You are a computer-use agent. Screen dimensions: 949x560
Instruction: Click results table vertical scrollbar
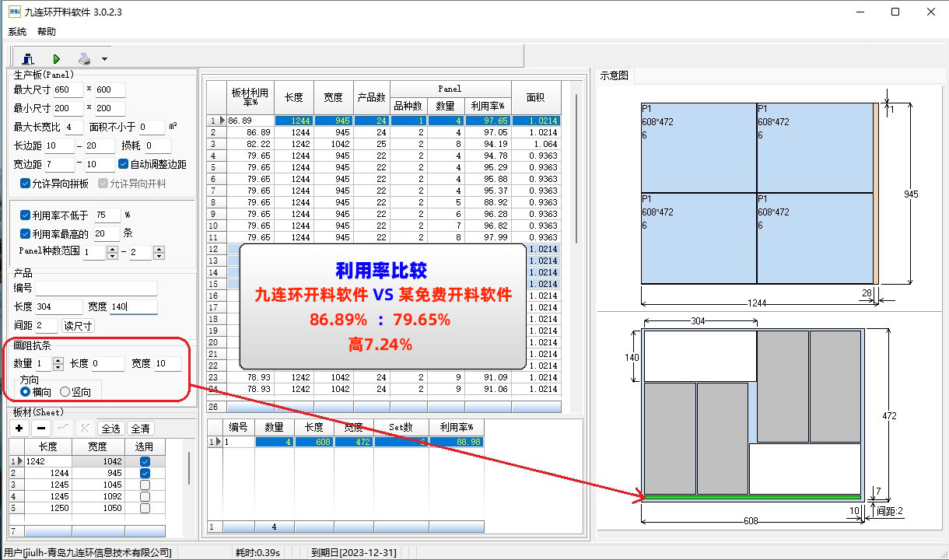coord(576,169)
